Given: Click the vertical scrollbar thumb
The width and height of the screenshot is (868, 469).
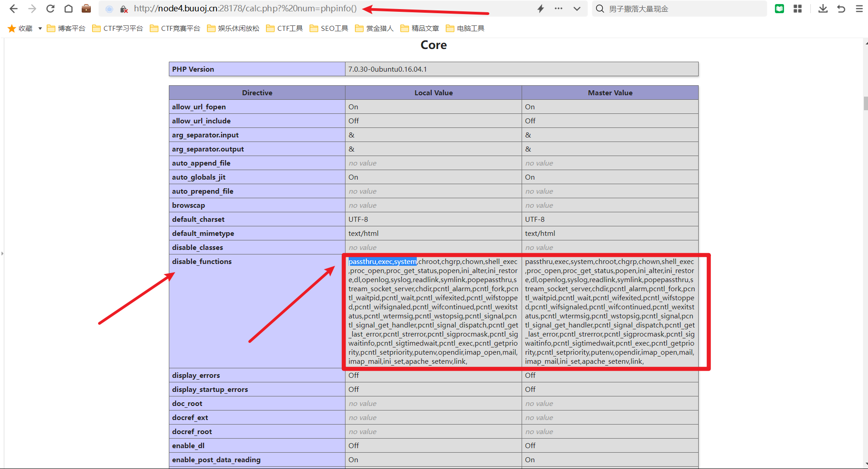Looking at the screenshot, I should click(x=865, y=103).
